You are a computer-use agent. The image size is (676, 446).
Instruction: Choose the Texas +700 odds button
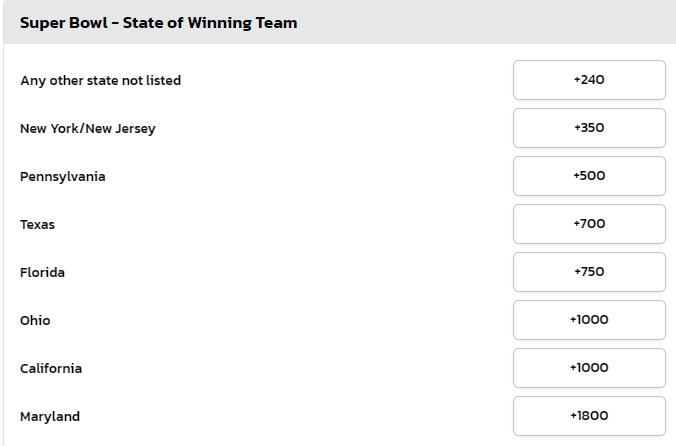pyautogui.click(x=589, y=224)
